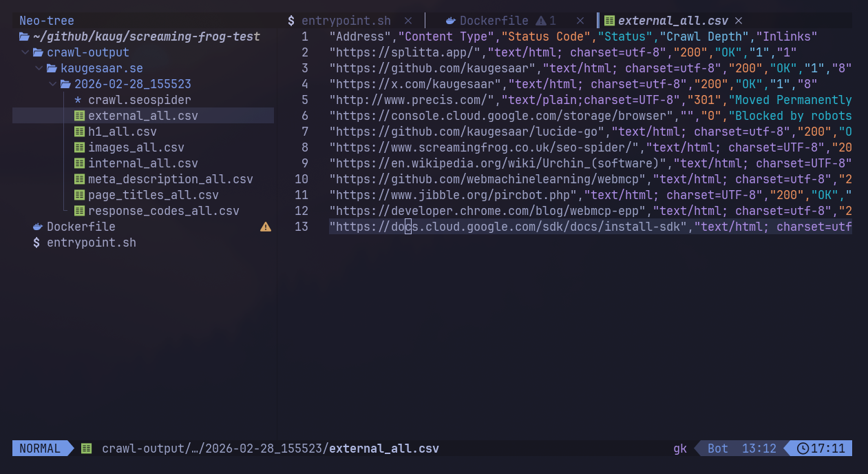
Task: Click the file icon in the status bar
Action: point(86,448)
